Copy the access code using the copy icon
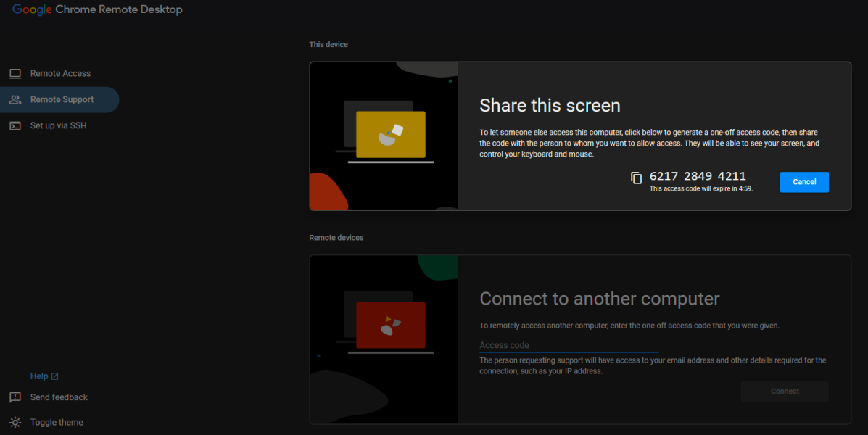This screenshot has width=868, height=435. click(x=637, y=177)
